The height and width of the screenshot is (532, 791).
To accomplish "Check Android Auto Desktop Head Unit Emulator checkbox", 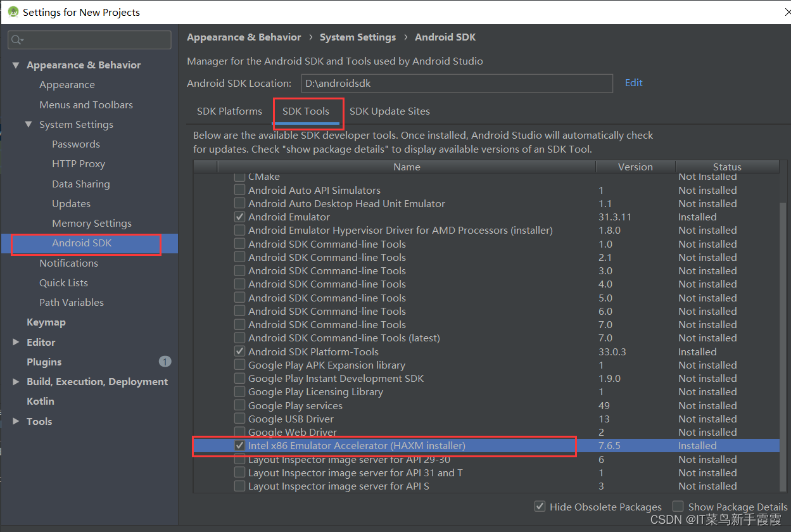I will pos(239,203).
